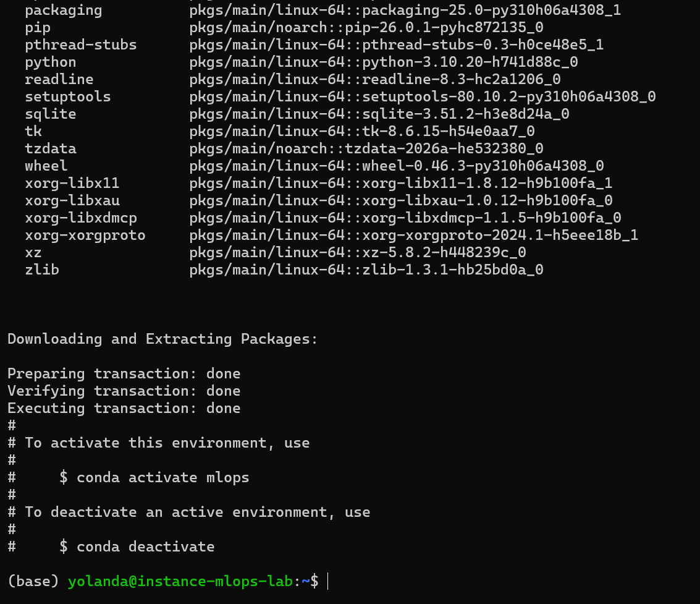The image size is (700, 604).
Task: Click the (base) environment indicator in the prompt
Action: point(33,581)
